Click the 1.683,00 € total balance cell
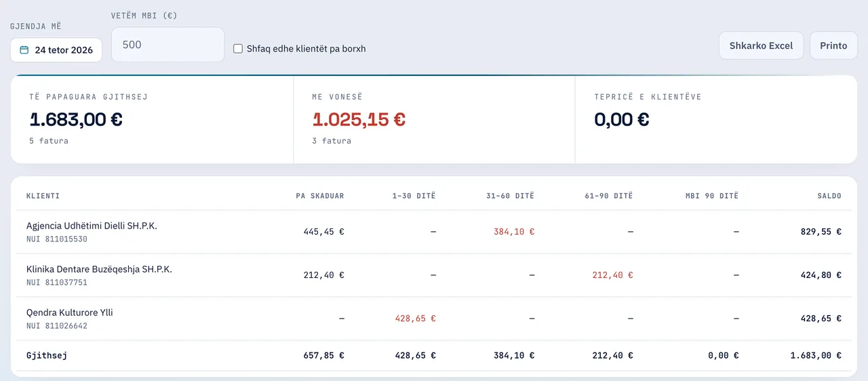 click(816, 355)
